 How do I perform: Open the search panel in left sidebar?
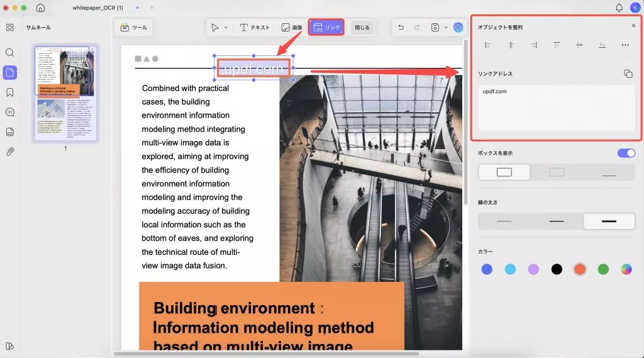pyautogui.click(x=10, y=53)
